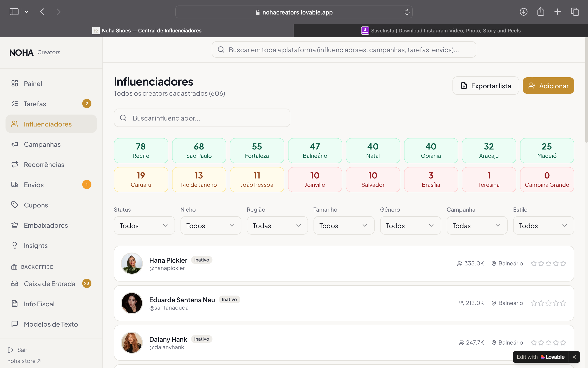Select the Rio de Janeiro city card

point(199,180)
